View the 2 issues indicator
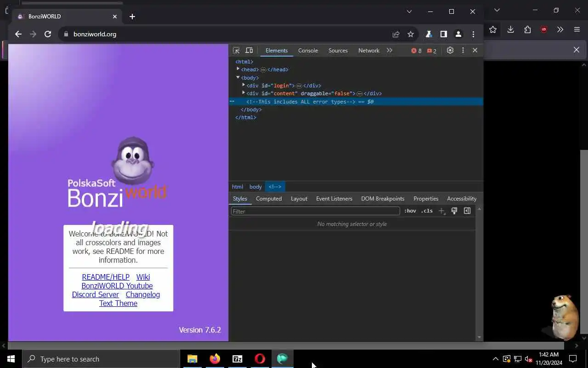The height and width of the screenshot is (368, 588). 432,51
